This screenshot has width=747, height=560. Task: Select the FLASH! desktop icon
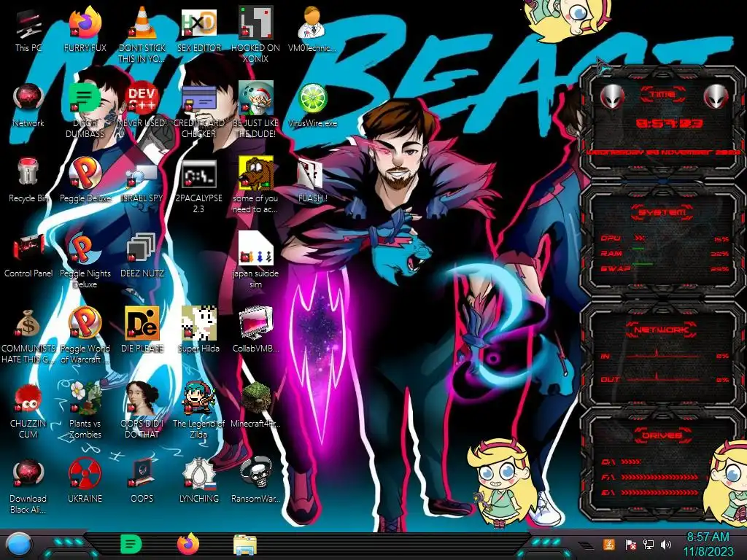[312, 181]
